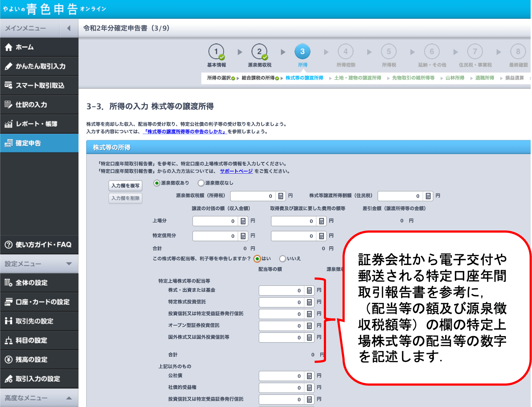Open 口座・カードの設定
532x407 pixels.
point(39,302)
